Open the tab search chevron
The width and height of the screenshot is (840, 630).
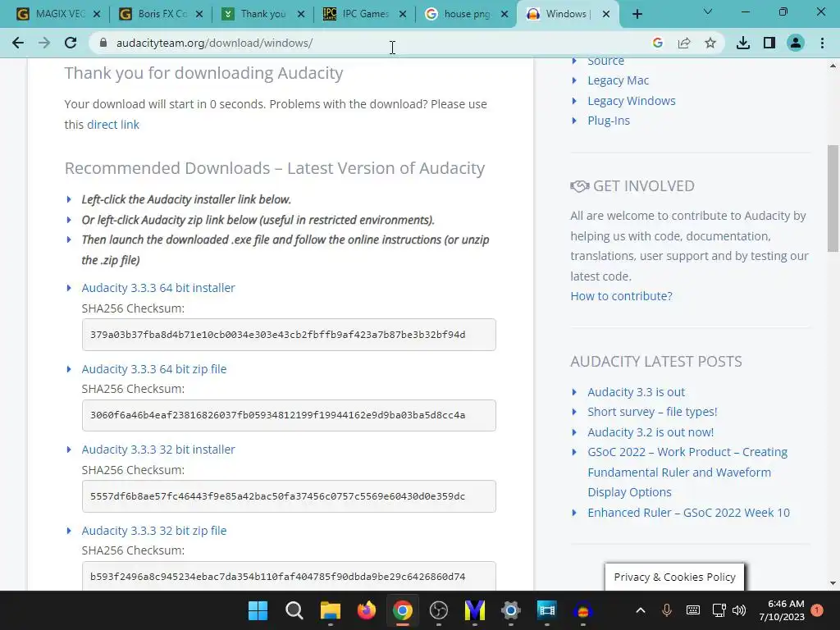point(708,11)
